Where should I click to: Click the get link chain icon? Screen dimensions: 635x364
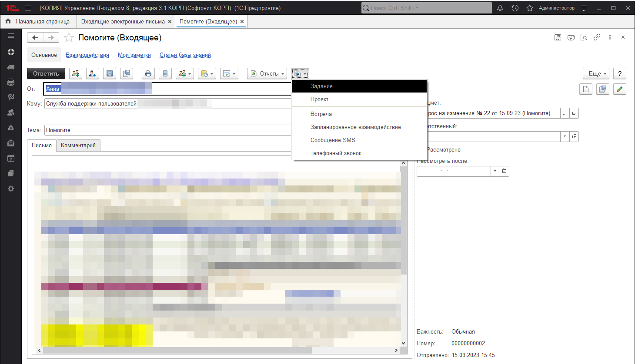point(597,37)
